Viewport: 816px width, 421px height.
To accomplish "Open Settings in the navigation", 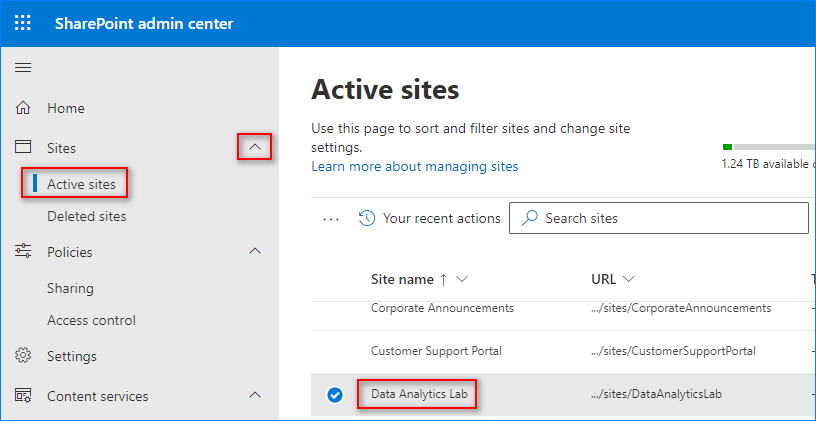I will coord(72,356).
